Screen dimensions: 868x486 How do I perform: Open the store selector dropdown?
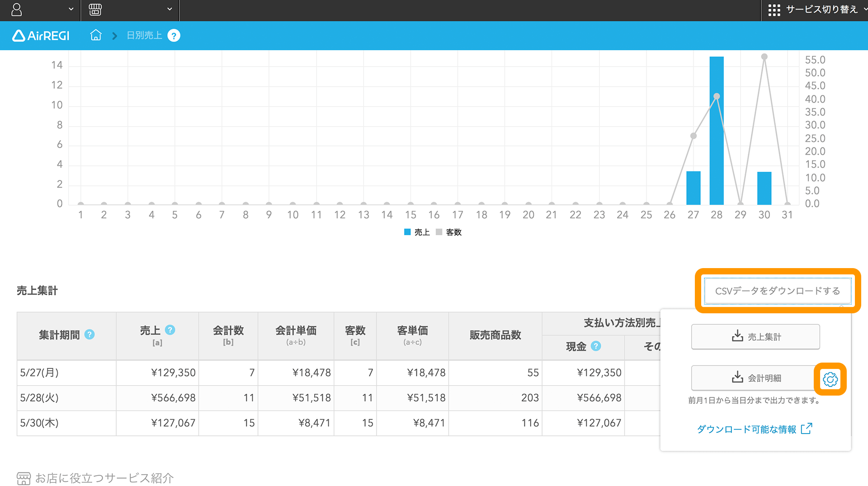pos(130,10)
